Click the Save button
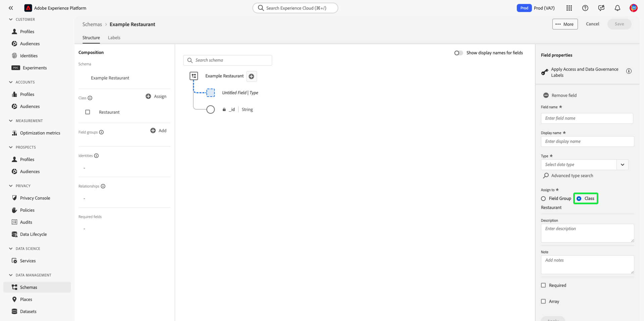This screenshot has height=321, width=644. click(620, 24)
